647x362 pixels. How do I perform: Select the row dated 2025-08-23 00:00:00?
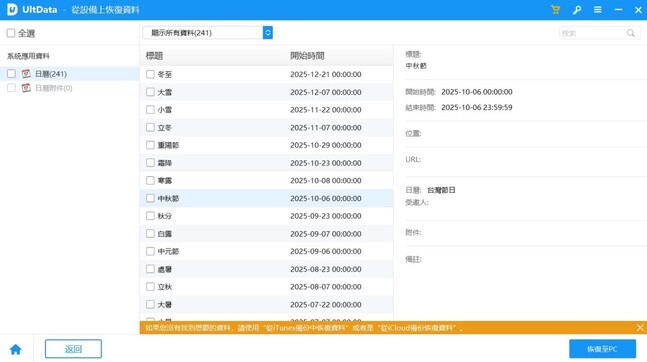266,269
